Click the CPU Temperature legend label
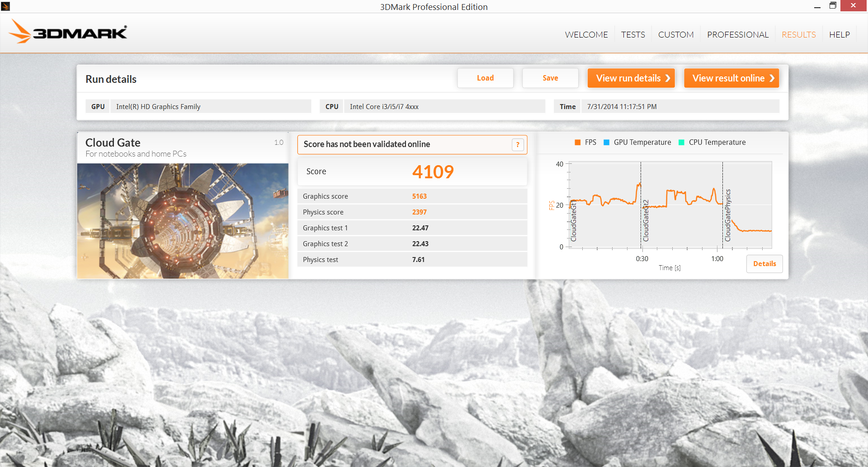Image resolution: width=868 pixels, height=467 pixels. (x=717, y=142)
